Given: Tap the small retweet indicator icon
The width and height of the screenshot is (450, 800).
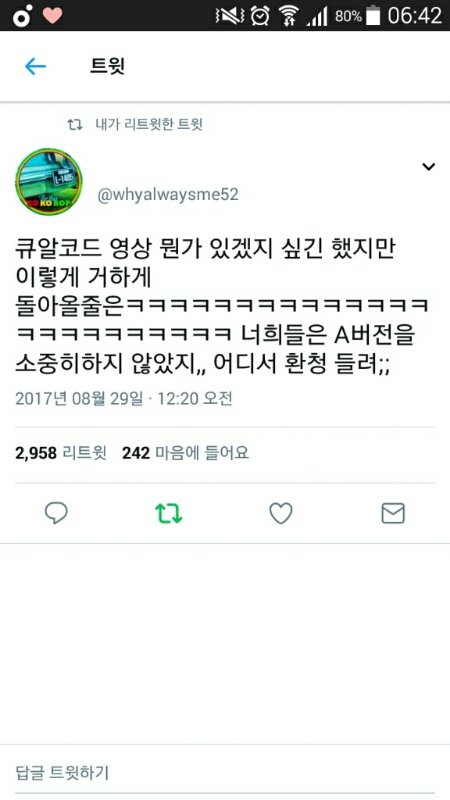Looking at the screenshot, I should pyautogui.click(x=75, y=124).
